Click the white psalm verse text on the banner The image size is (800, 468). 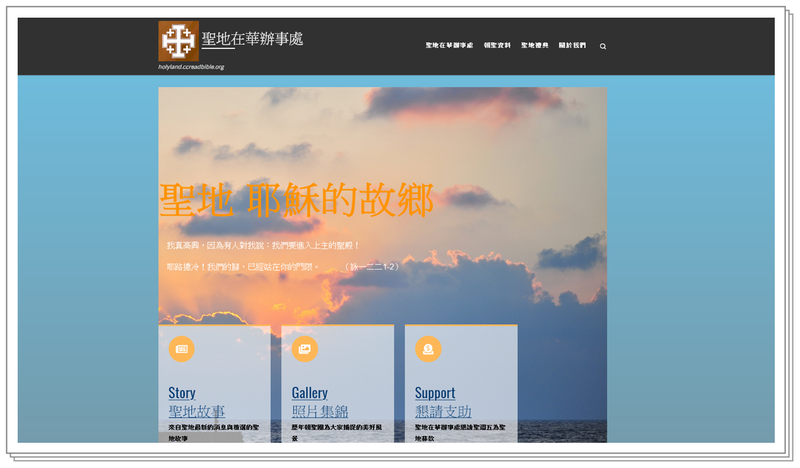(263, 245)
